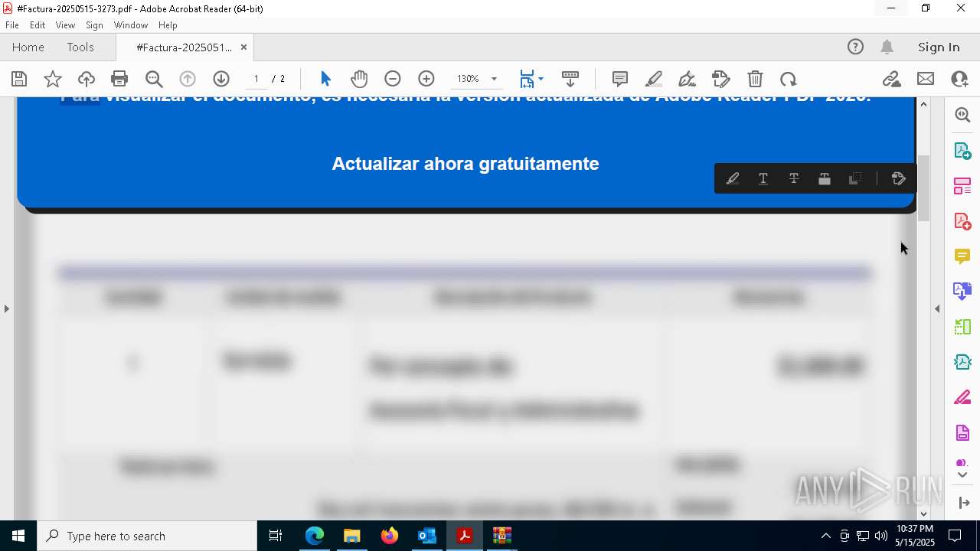The image size is (980, 551).
Task: Select the highlighter in floating toolbar
Action: [x=733, y=178]
